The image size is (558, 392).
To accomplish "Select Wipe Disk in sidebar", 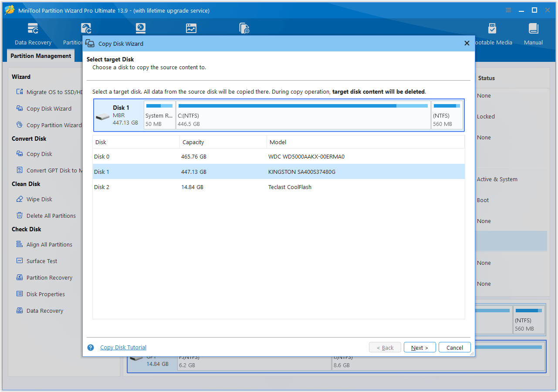I will 34,199.
